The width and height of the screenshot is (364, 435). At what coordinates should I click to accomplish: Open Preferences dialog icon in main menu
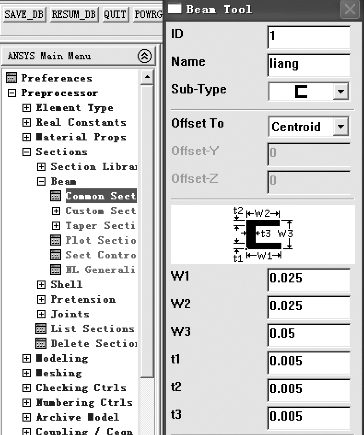click(12, 78)
